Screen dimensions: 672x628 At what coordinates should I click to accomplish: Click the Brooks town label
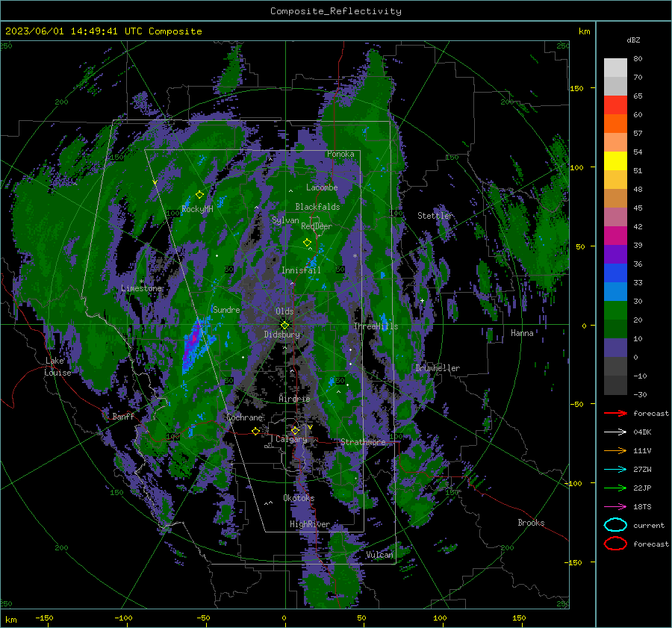pos(531,523)
